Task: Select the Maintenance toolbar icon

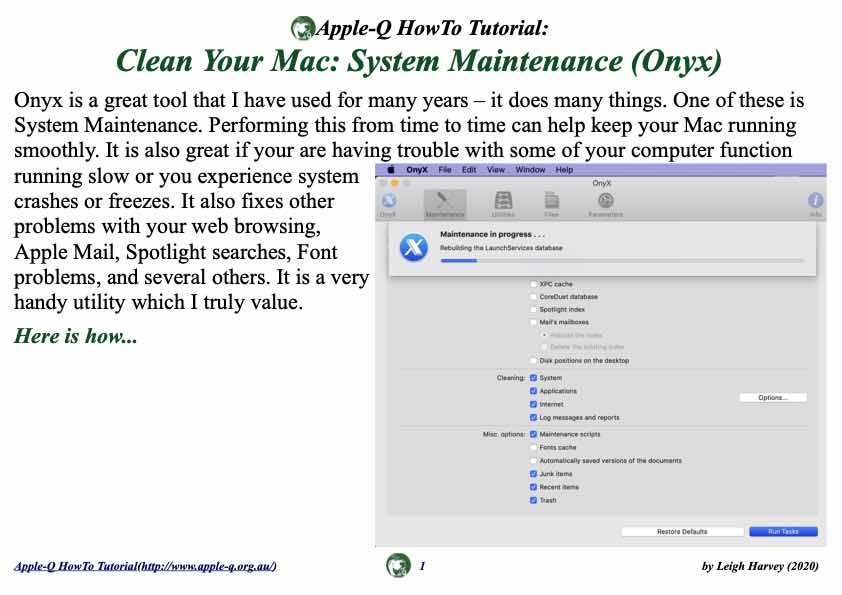Action: click(445, 205)
